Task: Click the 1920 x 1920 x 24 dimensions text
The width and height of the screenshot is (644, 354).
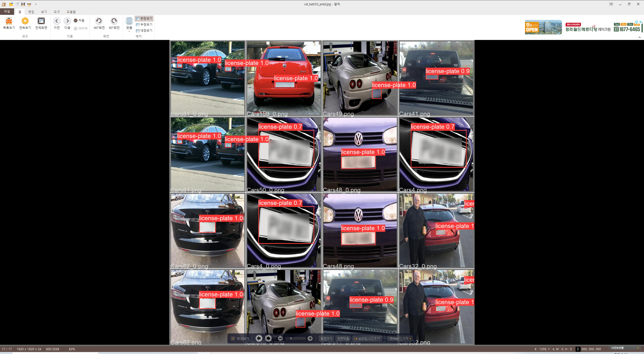Action: (x=29, y=349)
